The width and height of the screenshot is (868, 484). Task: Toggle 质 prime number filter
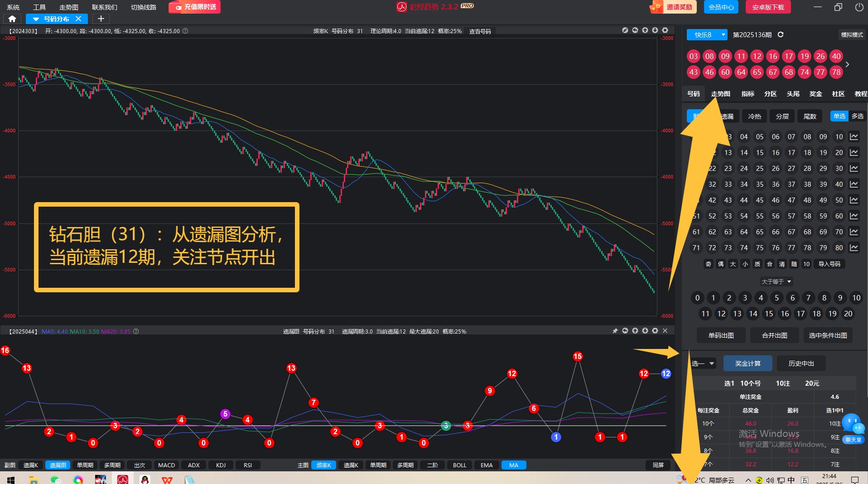pyautogui.click(x=757, y=264)
